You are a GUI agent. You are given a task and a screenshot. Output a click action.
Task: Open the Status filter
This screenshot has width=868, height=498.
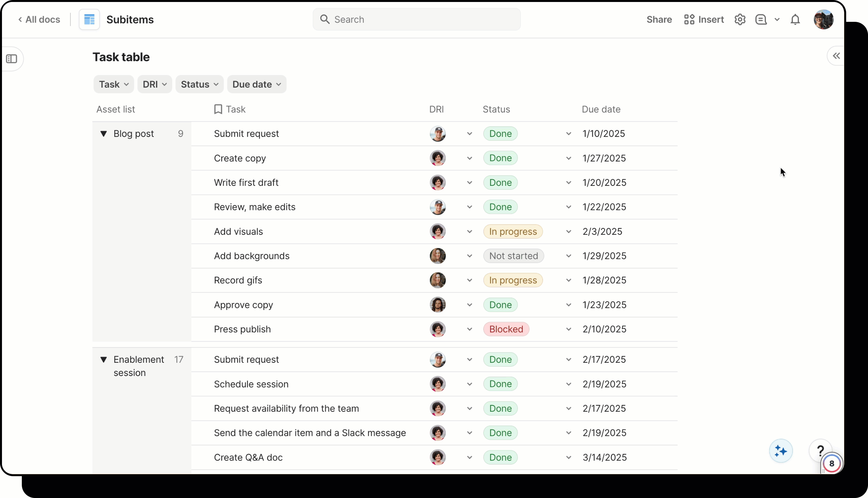point(199,84)
